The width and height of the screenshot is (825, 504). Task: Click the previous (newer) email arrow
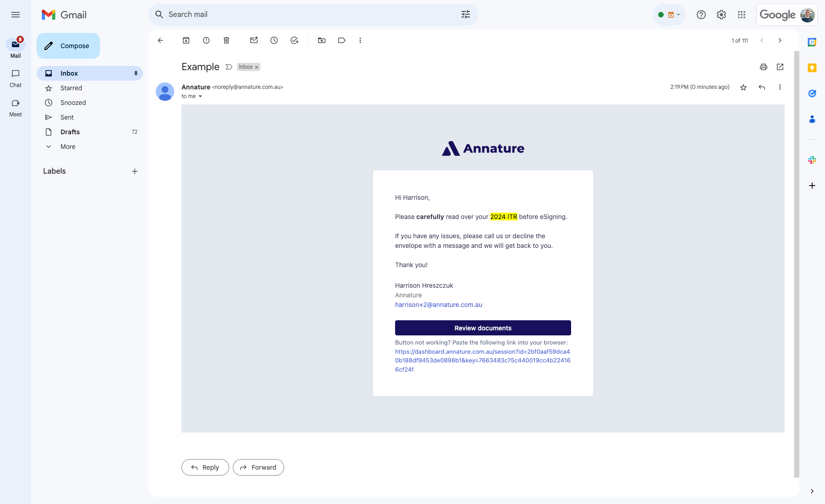[x=762, y=40]
